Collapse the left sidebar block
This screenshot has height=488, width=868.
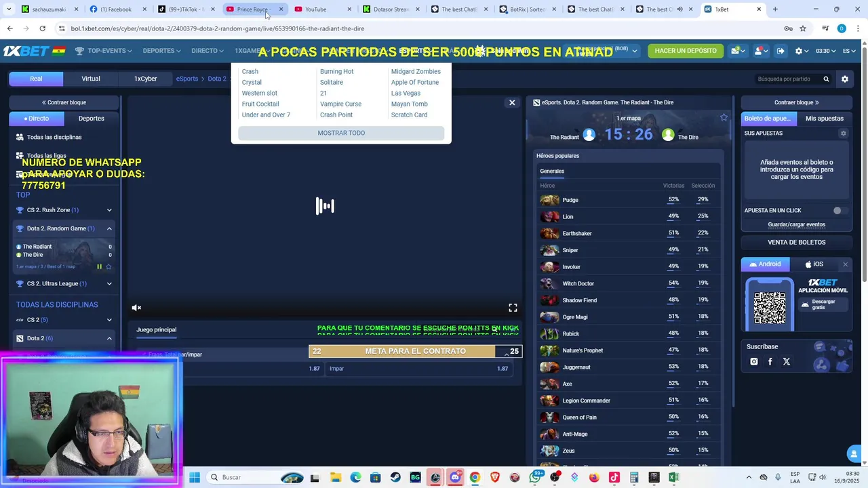click(x=64, y=102)
